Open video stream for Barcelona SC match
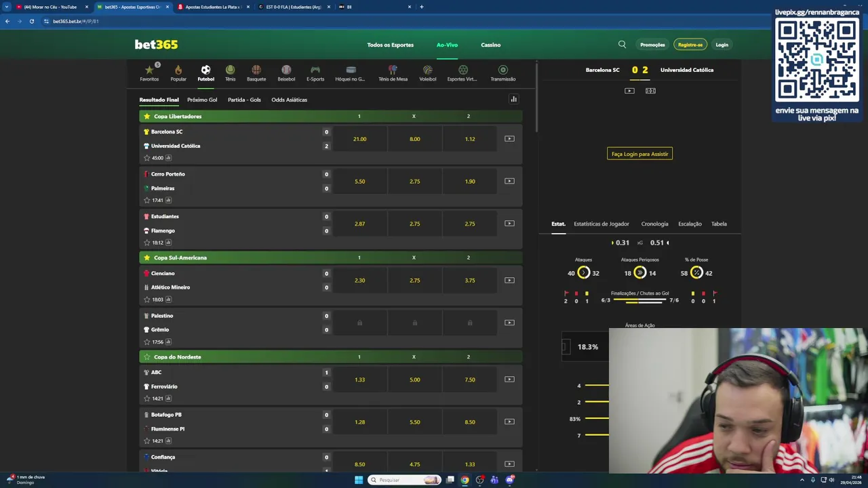Screen dimensions: 868x488 tap(509, 139)
